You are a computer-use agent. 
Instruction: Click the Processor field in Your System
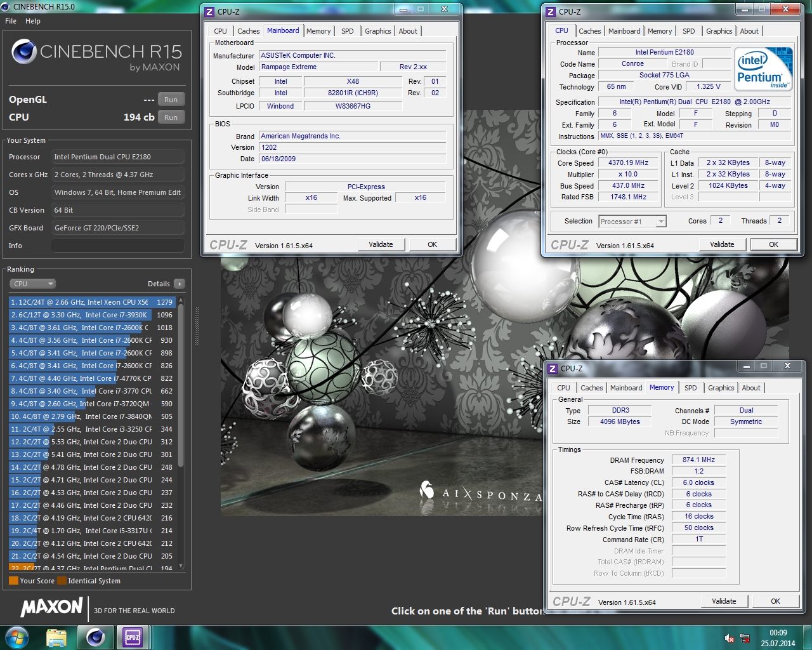tap(118, 157)
